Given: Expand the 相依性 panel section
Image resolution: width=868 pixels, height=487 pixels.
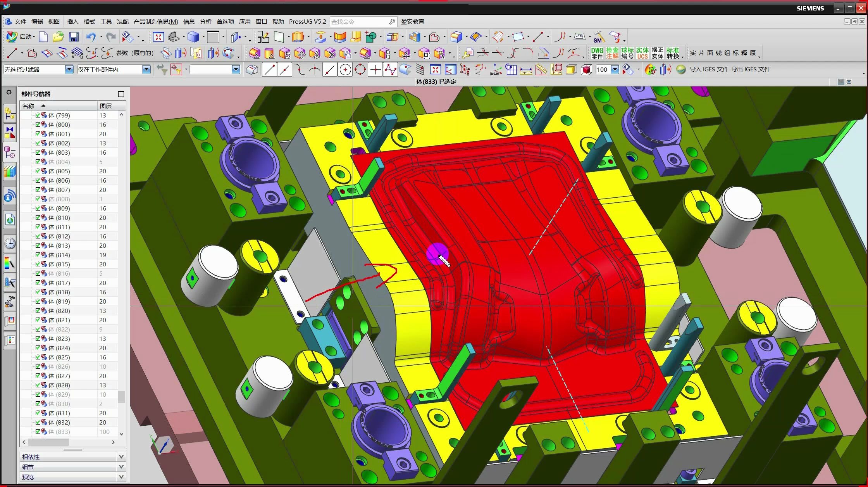Looking at the screenshot, I should pos(121,457).
